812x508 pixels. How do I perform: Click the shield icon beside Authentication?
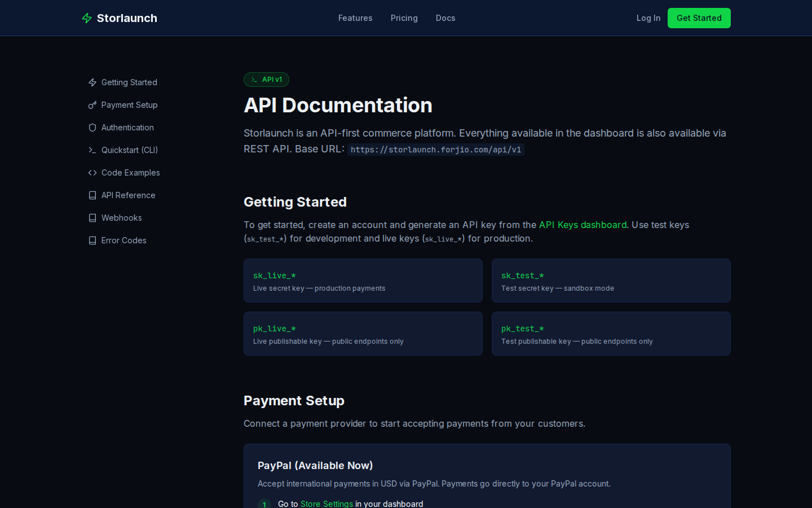pyautogui.click(x=92, y=128)
